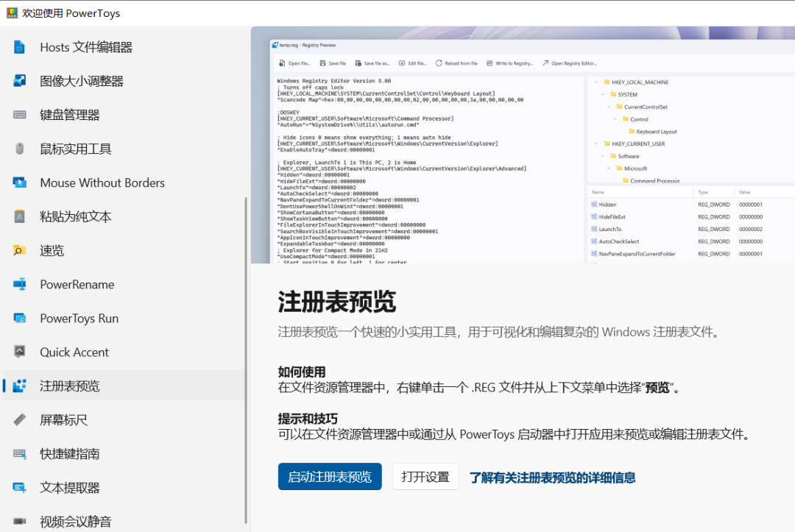Image resolution: width=795 pixels, height=532 pixels.
Task: Click the Quick Accent icon
Action: click(x=19, y=352)
